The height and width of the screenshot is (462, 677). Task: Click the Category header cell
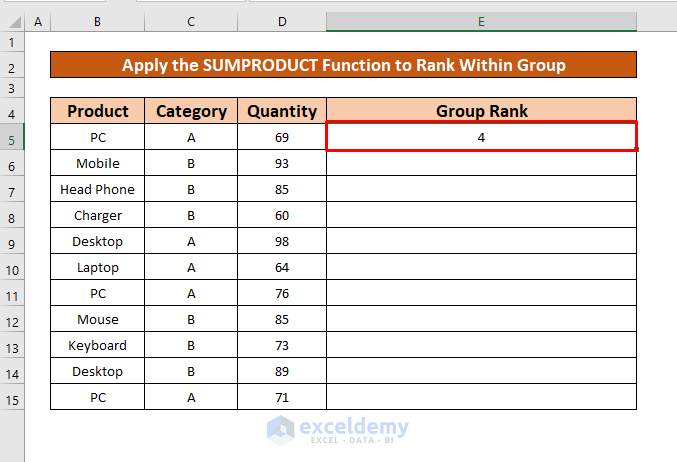[x=191, y=111]
